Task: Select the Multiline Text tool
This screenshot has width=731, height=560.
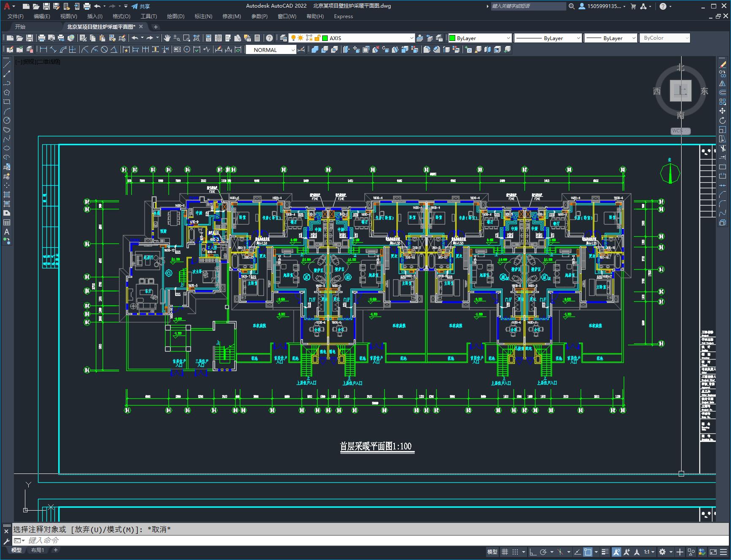Action: point(7,232)
